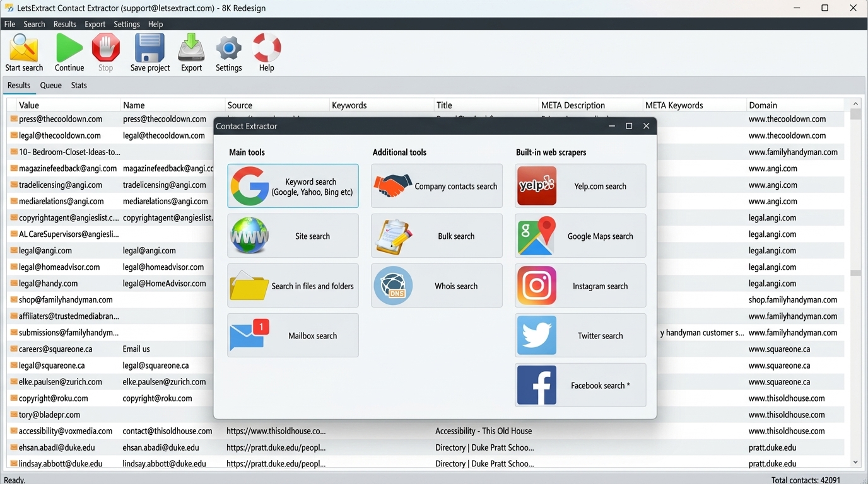This screenshot has width=868, height=484.
Task: Launch the Twitter search scraper
Action: click(x=580, y=335)
